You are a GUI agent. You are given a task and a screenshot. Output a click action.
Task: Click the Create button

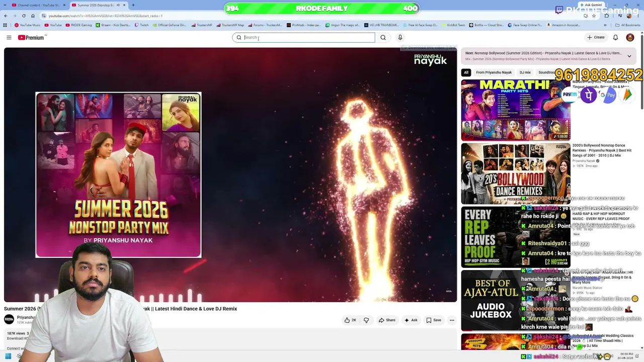pyautogui.click(x=596, y=37)
